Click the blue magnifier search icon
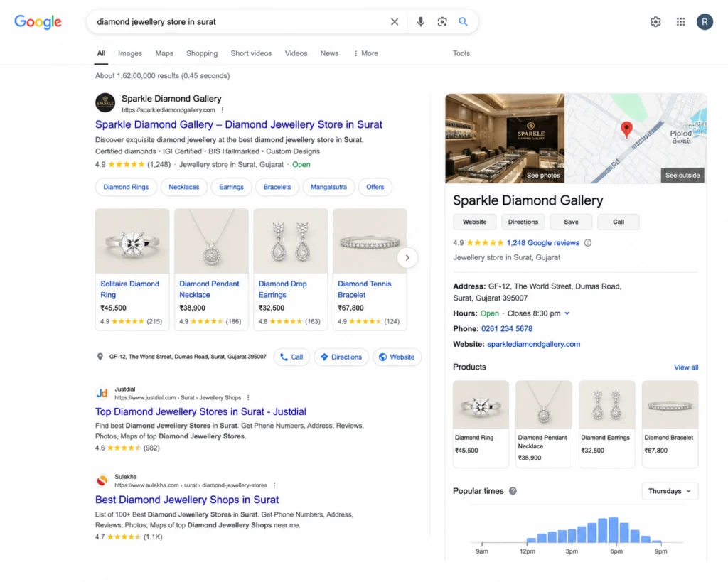The width and height of the screenshot is (728, 582). coord(463,21)
